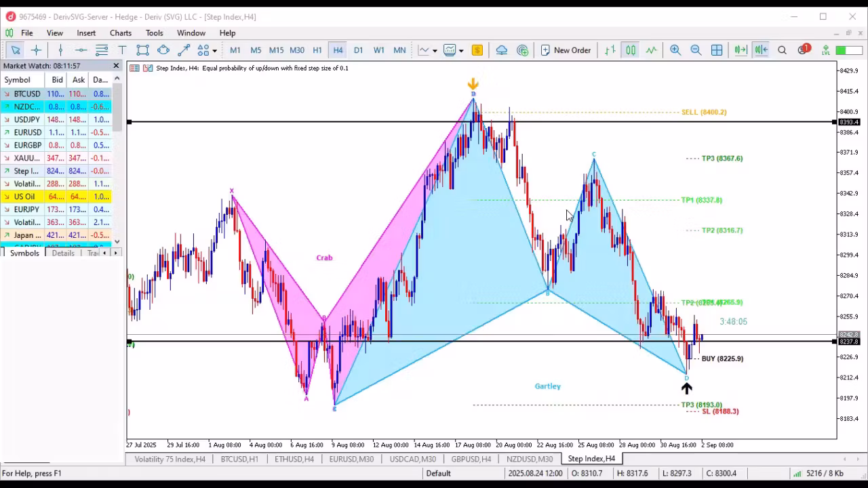Open the Insert menu

[x=86, y=33]
